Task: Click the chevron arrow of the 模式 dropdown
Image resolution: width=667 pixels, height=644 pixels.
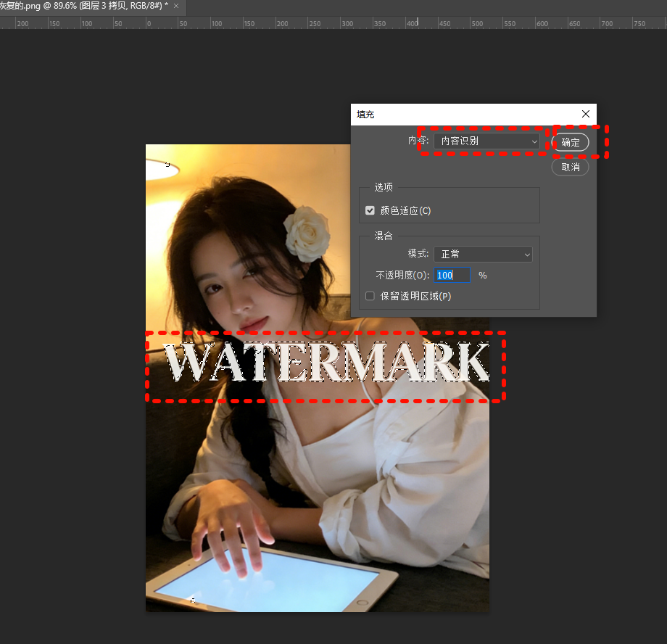Action: pos(526,255)
